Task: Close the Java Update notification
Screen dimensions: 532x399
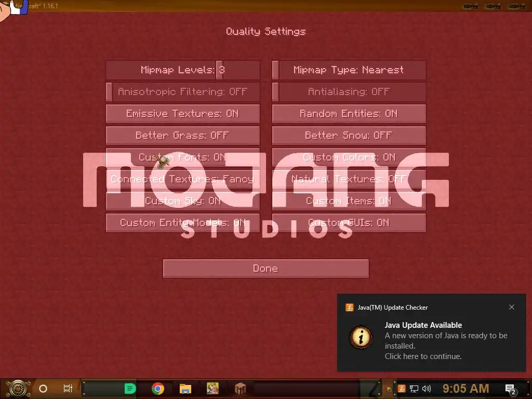Action: 512,307
